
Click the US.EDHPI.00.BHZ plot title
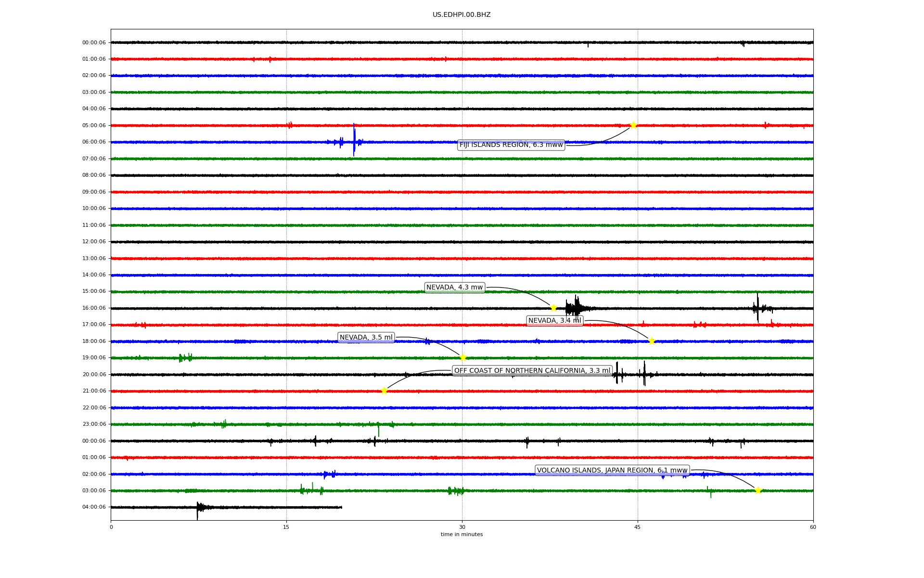point(461,15)
